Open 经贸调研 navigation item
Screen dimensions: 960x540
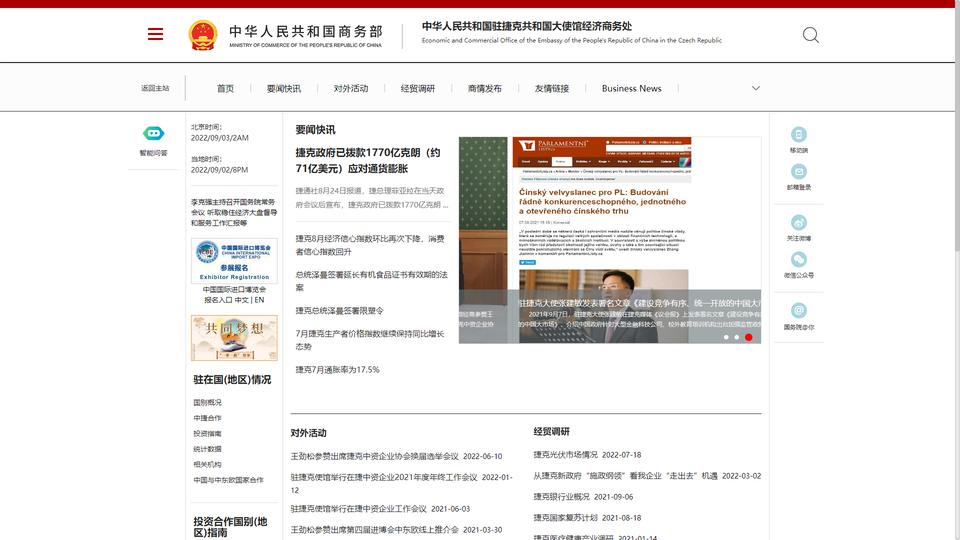tap(418, 88)
